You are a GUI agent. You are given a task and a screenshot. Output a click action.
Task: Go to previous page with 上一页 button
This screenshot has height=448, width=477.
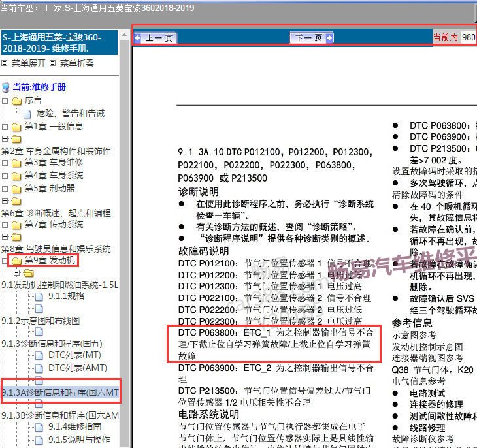pos(155,38)
